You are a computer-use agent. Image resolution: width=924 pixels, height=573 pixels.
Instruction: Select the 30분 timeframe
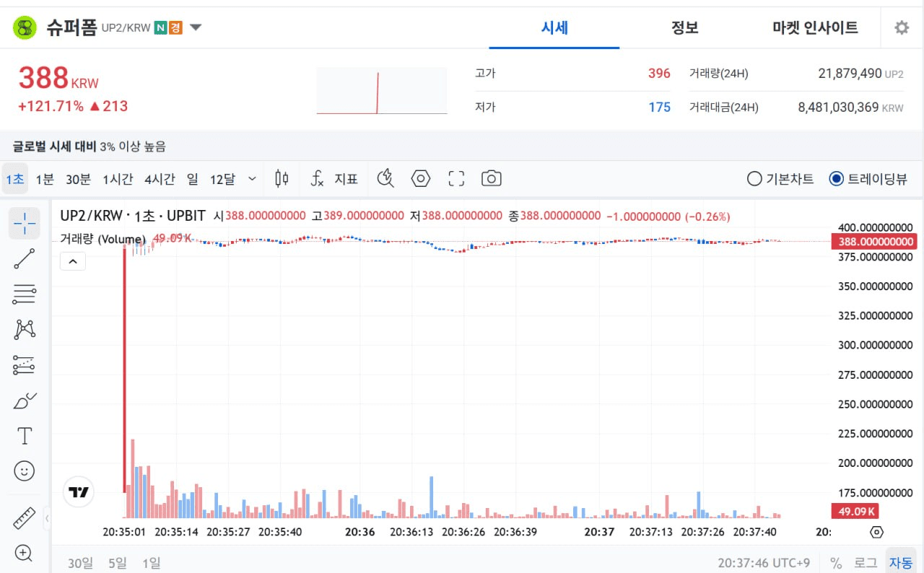tap(78, 178)
